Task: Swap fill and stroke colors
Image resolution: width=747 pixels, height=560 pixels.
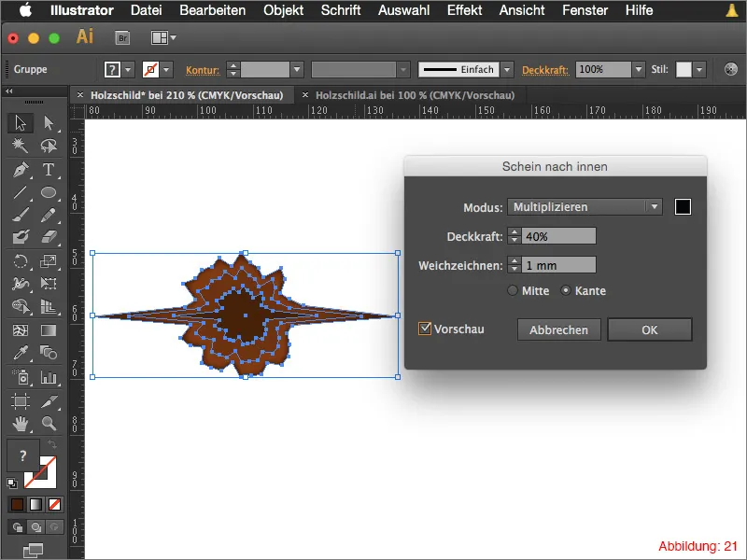Action: tap(52, 444)
